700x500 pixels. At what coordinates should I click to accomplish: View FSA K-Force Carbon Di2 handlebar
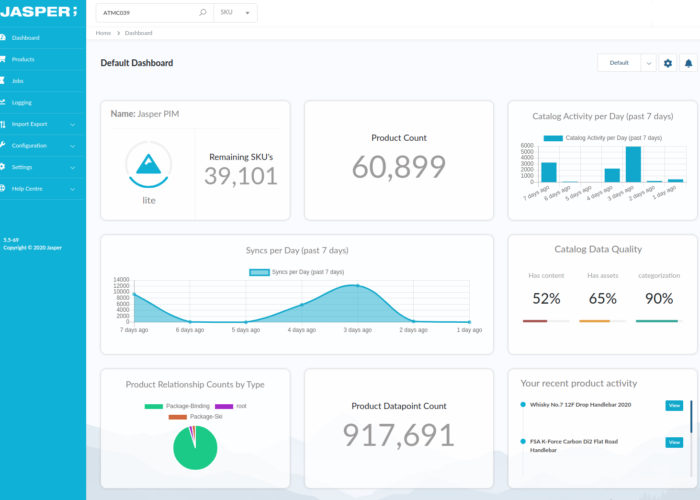tap(674, 442)
